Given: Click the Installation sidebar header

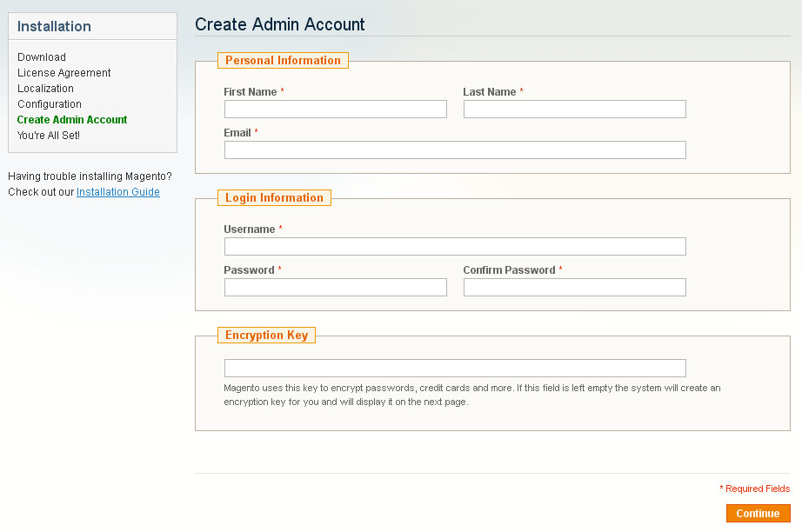Looking at the screenshot, I should click(54, 26).
